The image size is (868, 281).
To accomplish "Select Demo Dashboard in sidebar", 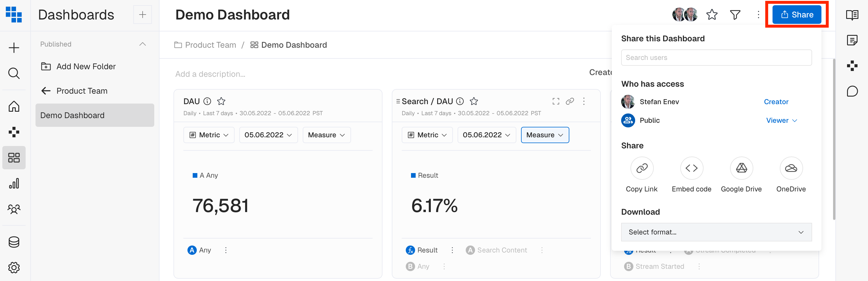I will pyautogui.click(x=95, y=115).
